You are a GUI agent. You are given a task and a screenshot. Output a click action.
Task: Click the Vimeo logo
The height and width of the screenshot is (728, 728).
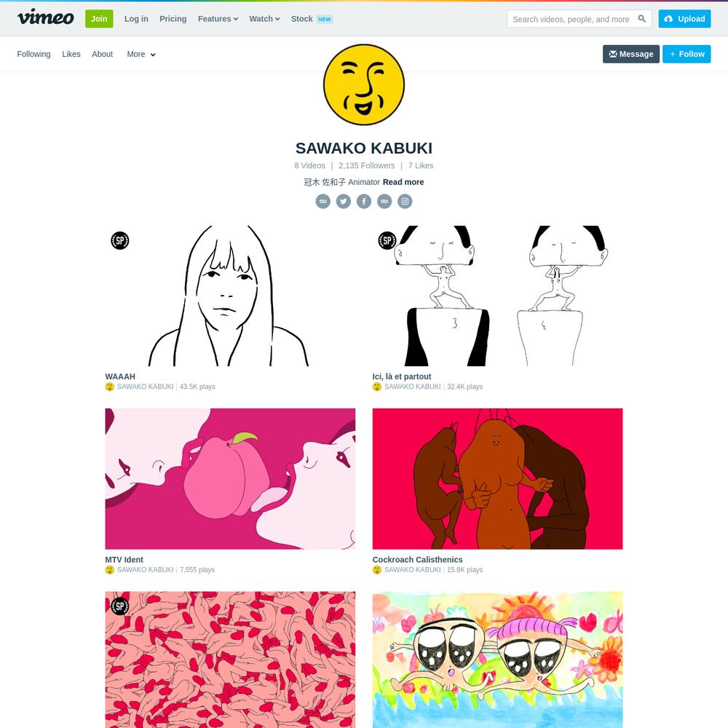45,17
